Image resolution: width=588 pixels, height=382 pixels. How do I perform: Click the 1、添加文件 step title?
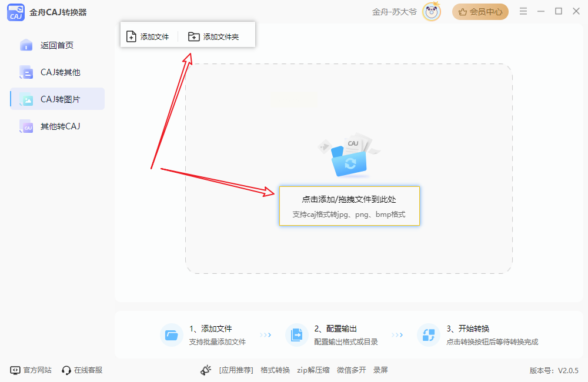[211, 329]
